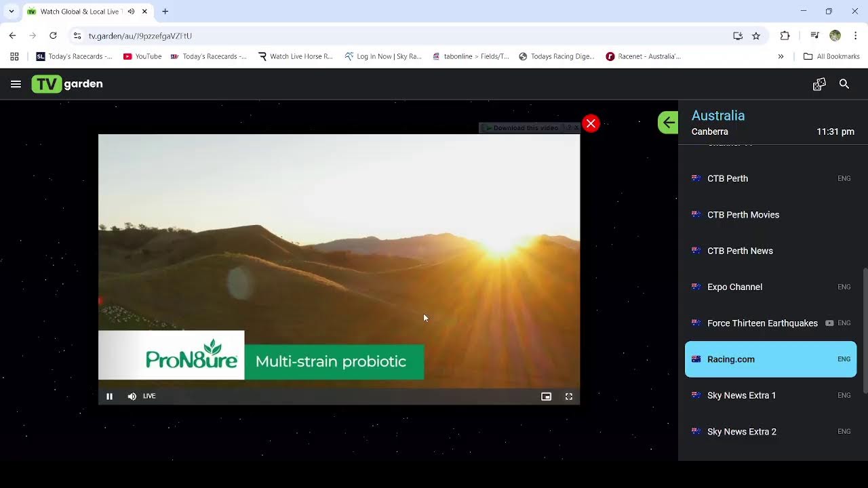Open the Chrome profile avatar
The width and height of the screenshot is (868, 488).
835,36
